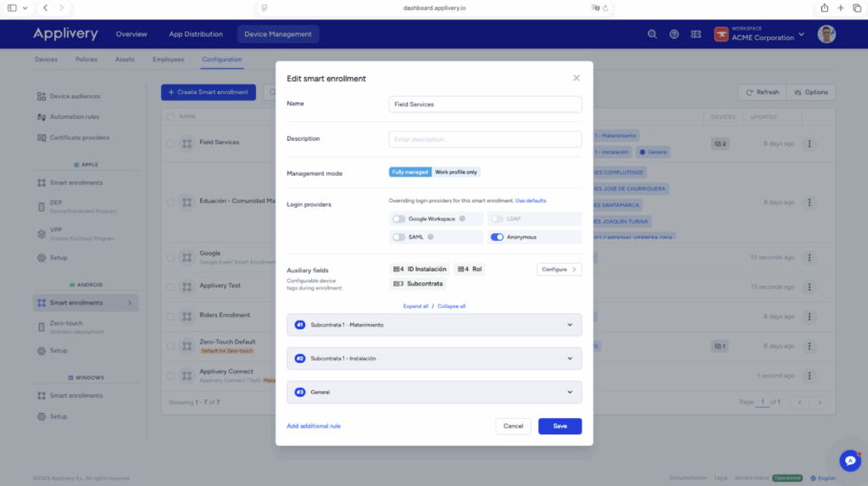
Task: Click the Save button
Action: (x=559, y=426)
